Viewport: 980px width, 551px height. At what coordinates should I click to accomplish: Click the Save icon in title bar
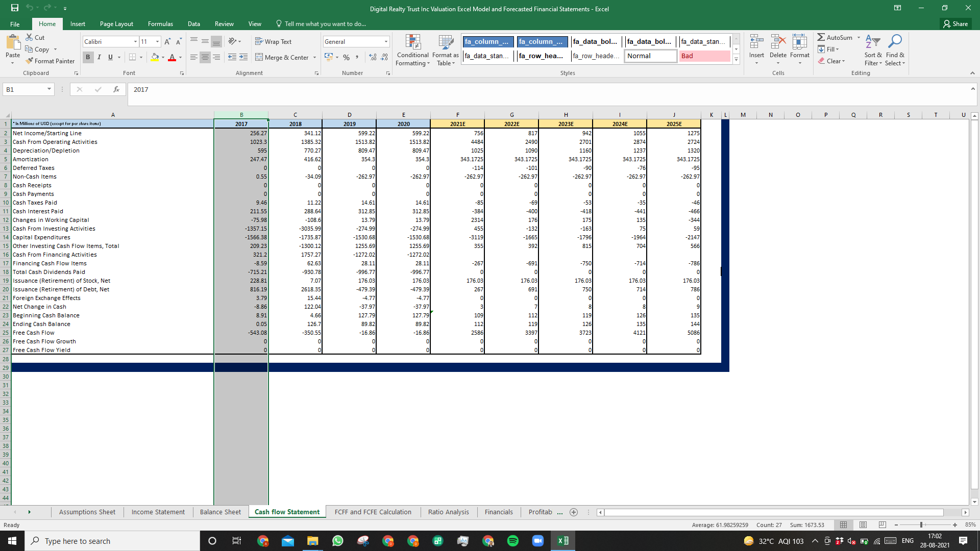click(x=15, y=8)
